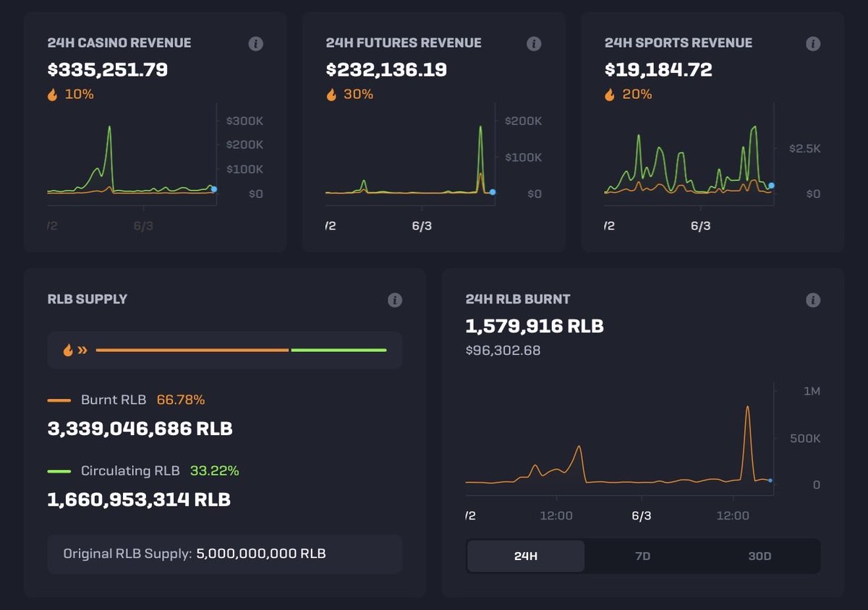Click 6/3 date label on futures chart

pyautogui.click(x=422, y=225)
